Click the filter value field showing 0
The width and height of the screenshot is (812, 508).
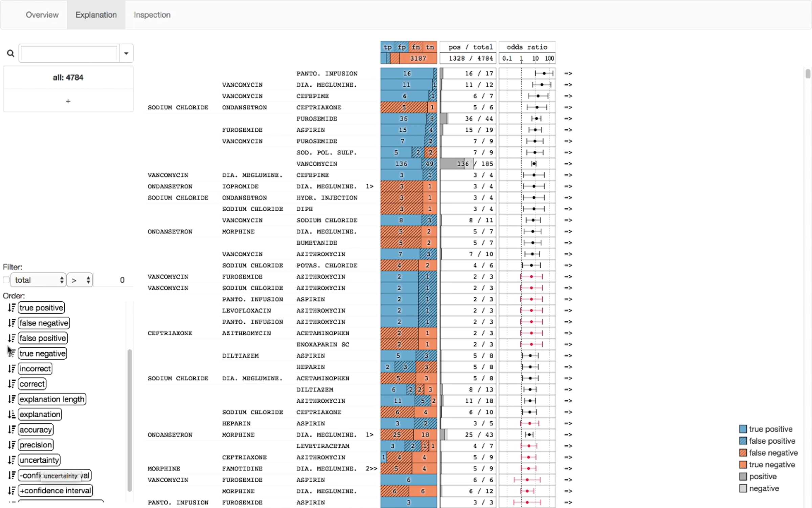click(x=113, y=280)
